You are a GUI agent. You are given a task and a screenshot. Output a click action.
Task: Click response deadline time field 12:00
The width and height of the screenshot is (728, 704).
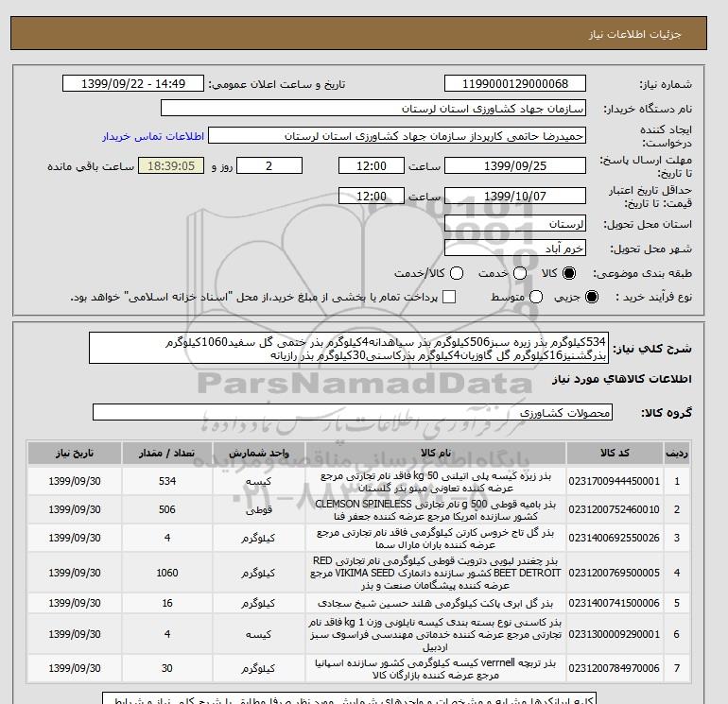[x=372, y=165]
